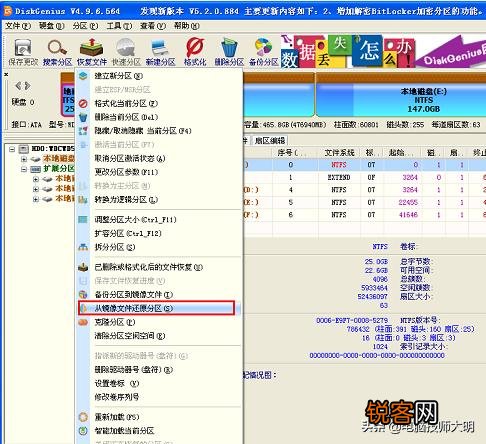The width and height of the screenshot is (486, 444).
Task: Click the 删除分区 trash toolbar icon
Action: pyautogui.click(x=229, y=52)
